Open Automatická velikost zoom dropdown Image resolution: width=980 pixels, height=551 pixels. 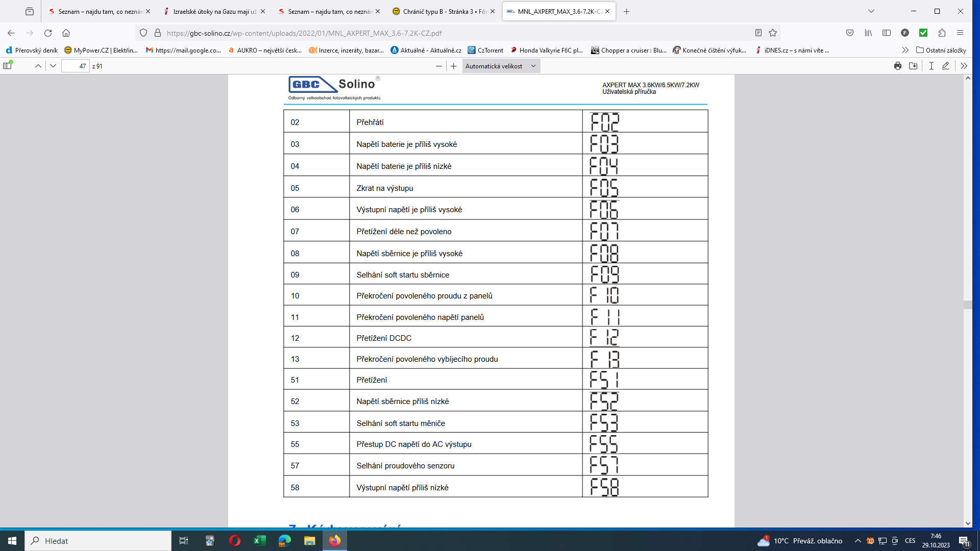click(x=500, y=66)
